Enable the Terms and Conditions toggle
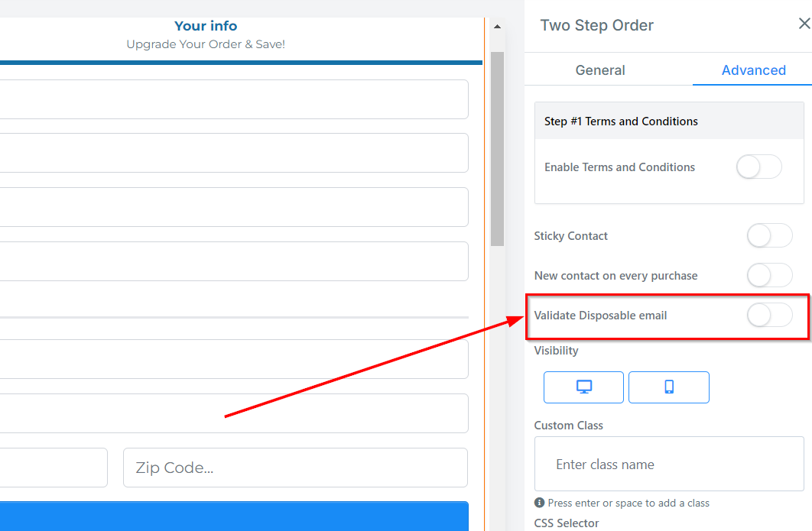This screenshot has width=812, height=531. [758, 167]
